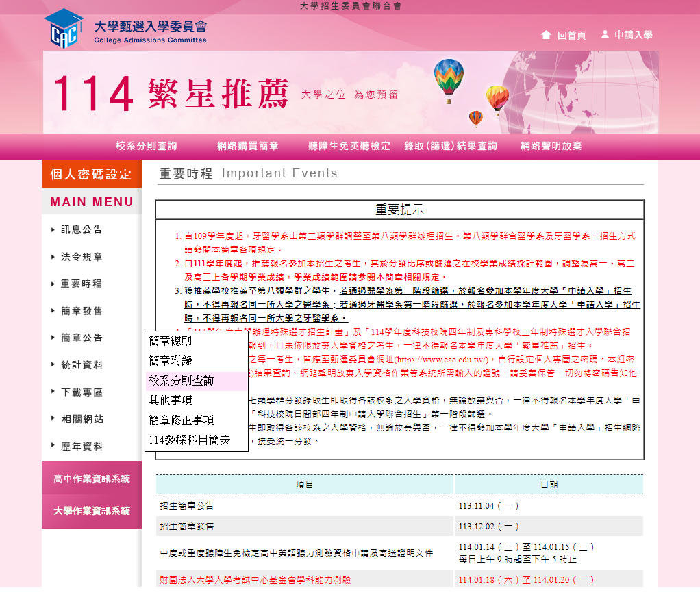Expand arrow beside 歷年資料
The image size is (700, 602).
53,445
